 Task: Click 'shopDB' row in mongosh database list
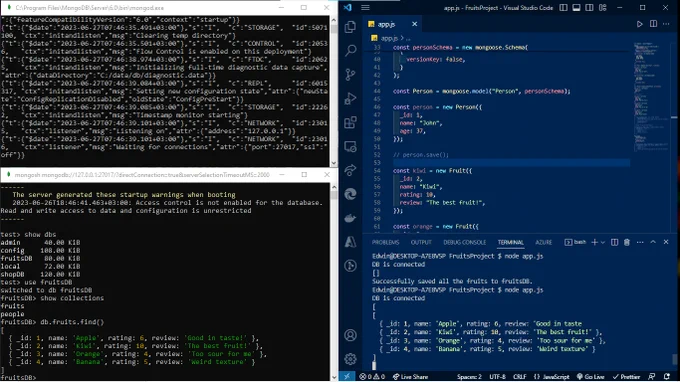pyautogui.click(x=40, y=274)
